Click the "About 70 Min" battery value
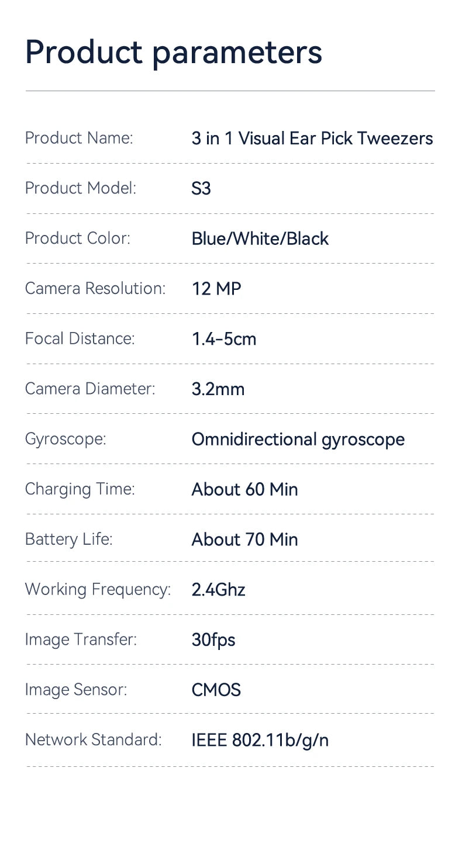This screenshot has width=462, height=868. click(x=244, y=540)
